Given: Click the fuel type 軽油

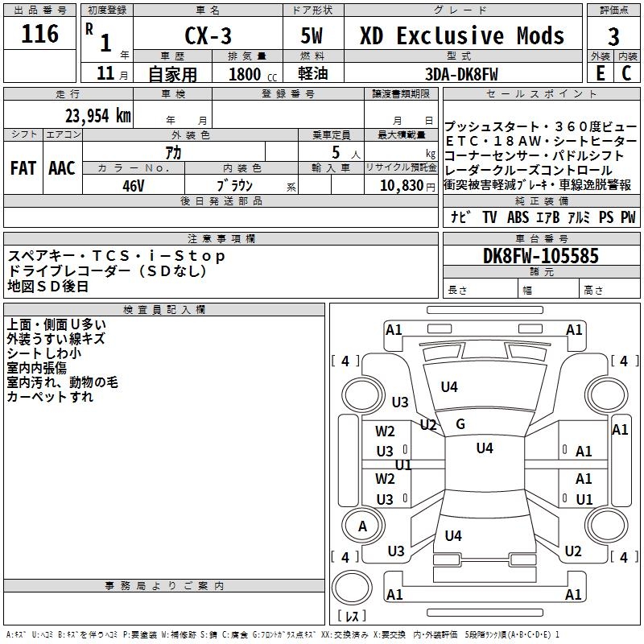Looking at the screenshot, I should tap(313, 73).
